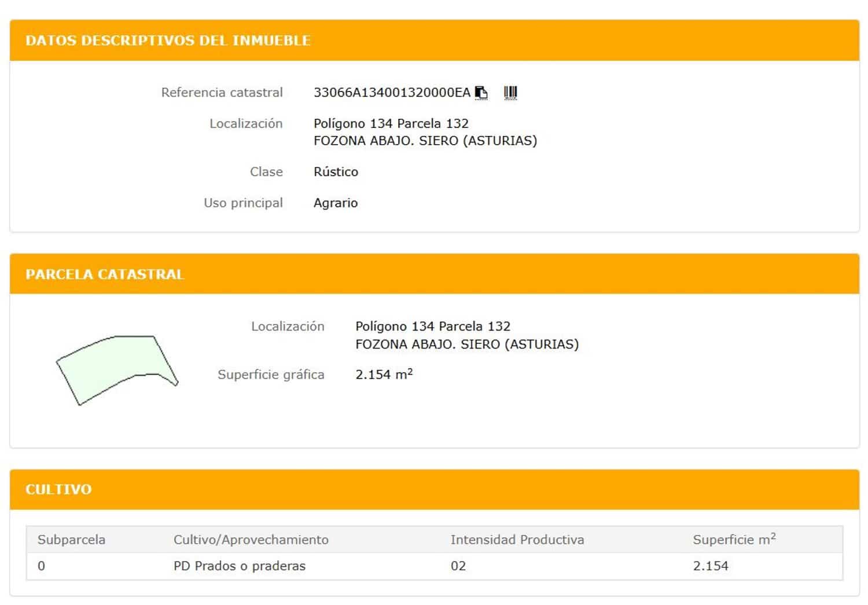Select the Uso principal value Agrario

tap(336, 203)
